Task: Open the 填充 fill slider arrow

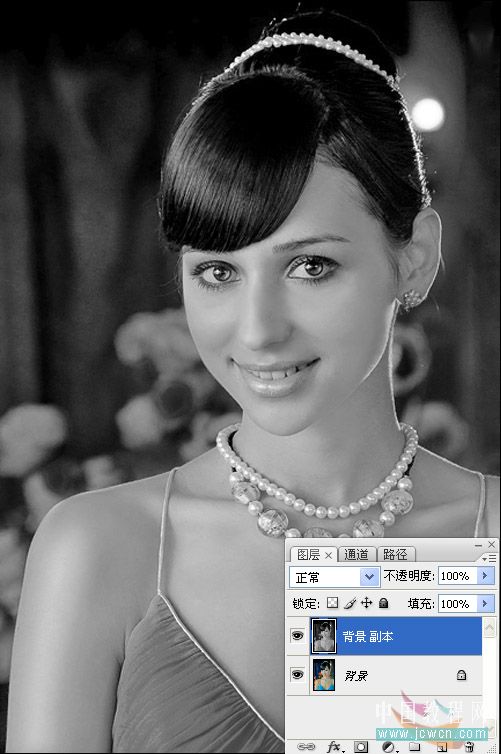Action: (485, 603)
